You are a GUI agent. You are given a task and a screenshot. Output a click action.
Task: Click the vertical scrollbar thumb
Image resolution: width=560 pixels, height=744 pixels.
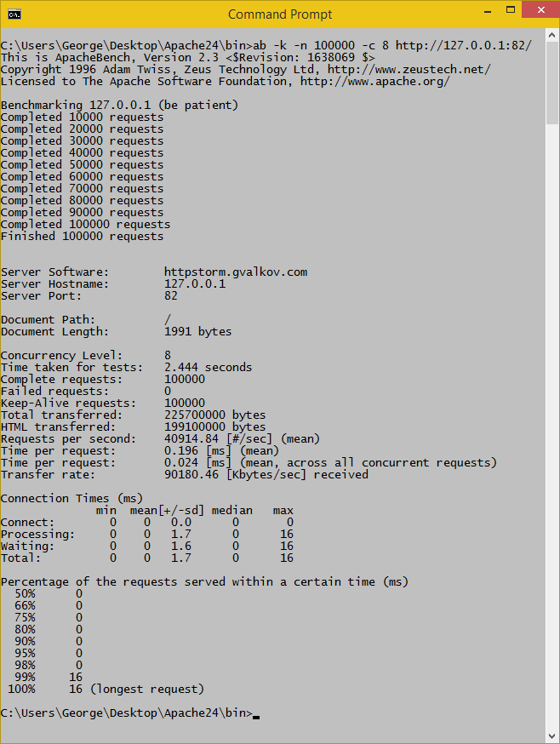pos(551,85)
